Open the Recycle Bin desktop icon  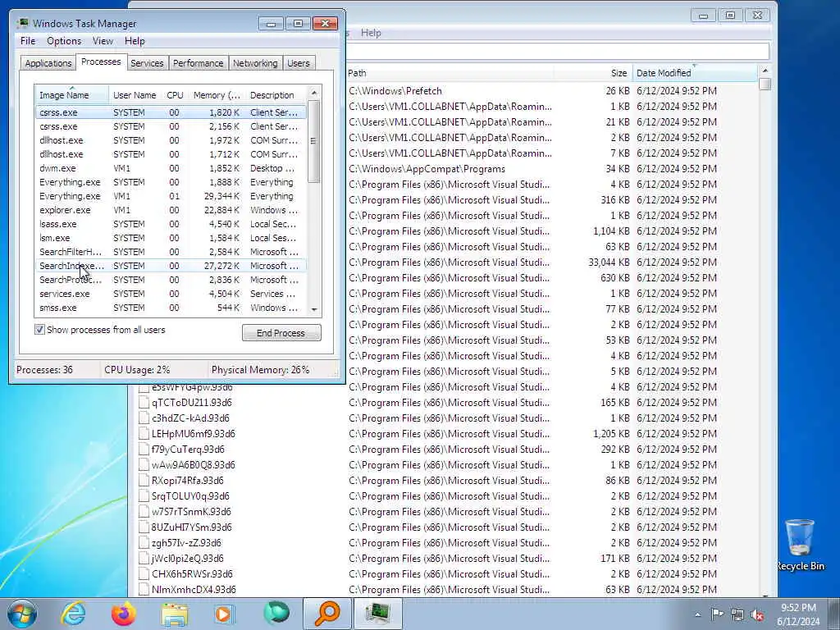(x=800, y=545)
